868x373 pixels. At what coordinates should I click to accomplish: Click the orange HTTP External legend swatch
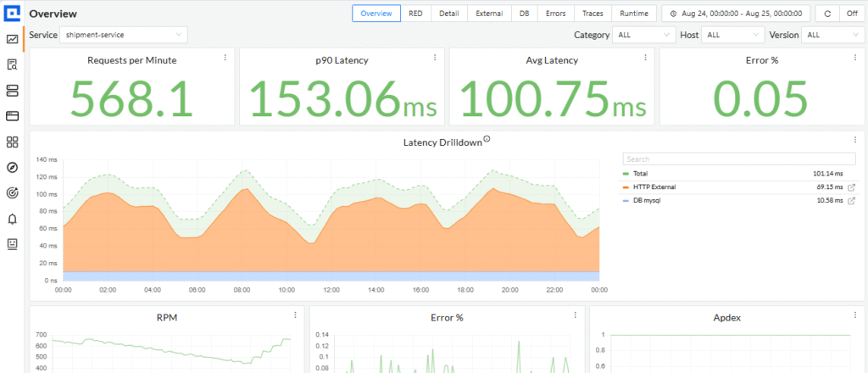[626, 186]
